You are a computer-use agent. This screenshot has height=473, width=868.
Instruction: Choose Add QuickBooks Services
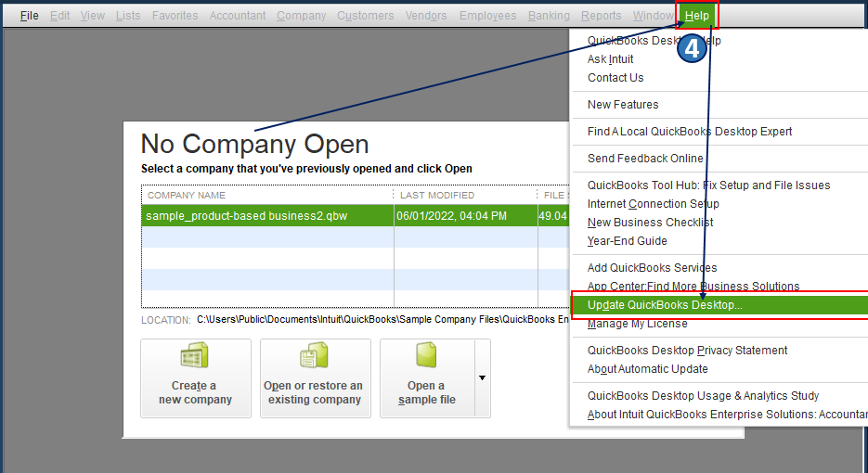click(x=652, y=268)
